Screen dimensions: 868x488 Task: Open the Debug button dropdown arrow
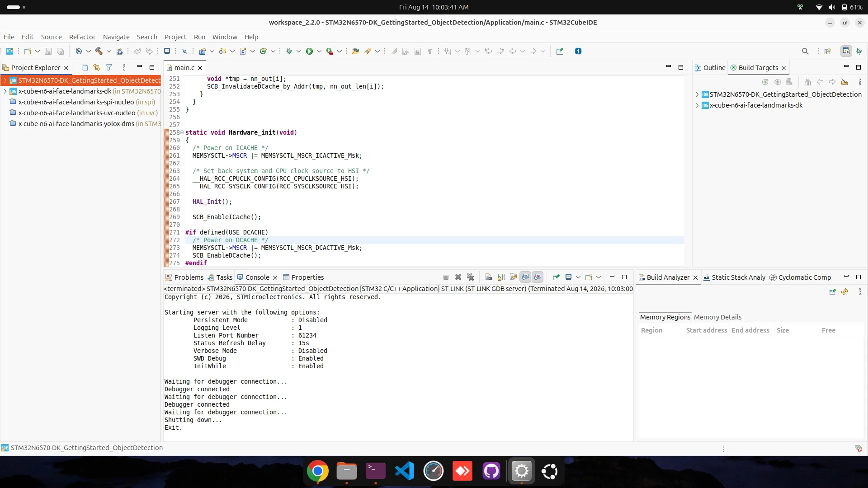tap(299, 51)
